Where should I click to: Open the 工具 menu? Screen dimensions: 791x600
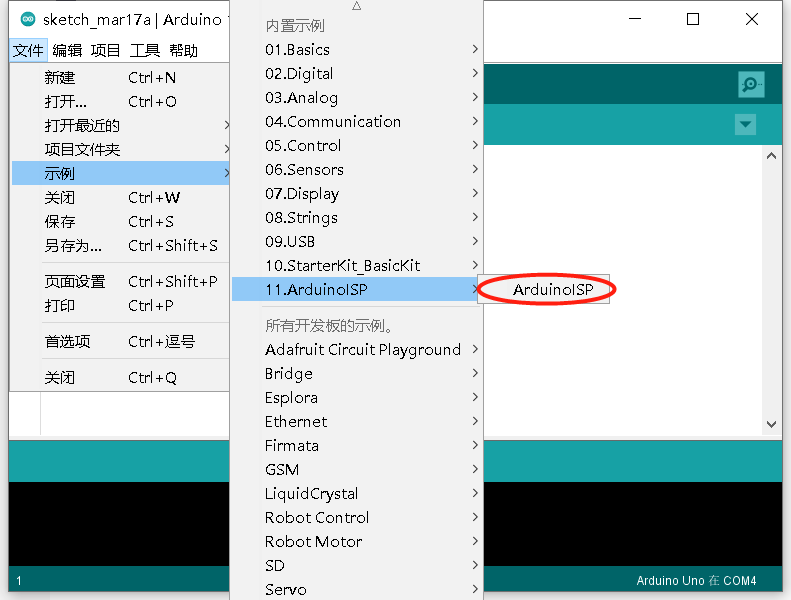tap(145, 50)
